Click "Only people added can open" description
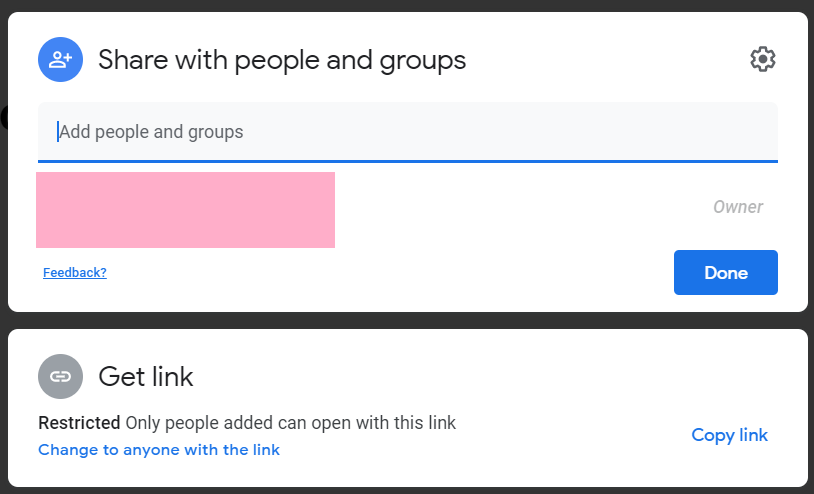 pyautogui.click(x=240, y=423)
